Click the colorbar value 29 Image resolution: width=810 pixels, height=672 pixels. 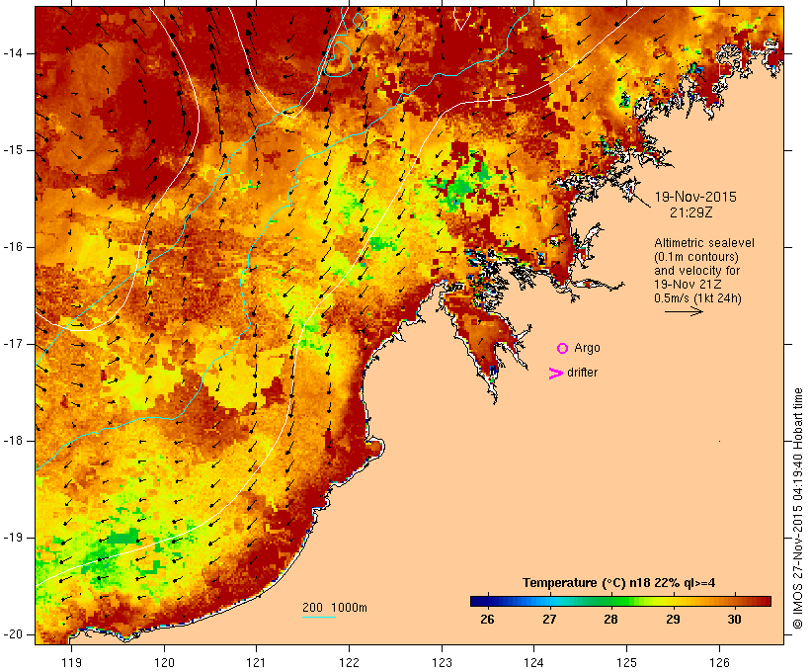point(673,620)
